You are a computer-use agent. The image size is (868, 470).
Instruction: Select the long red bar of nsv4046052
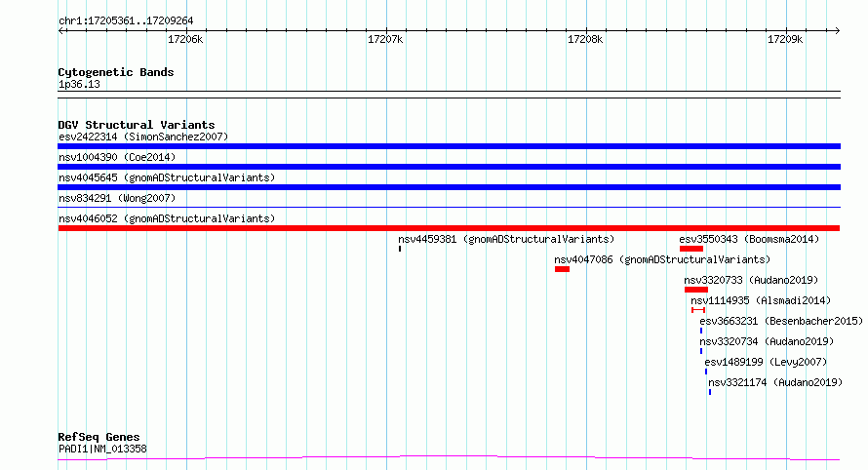click(x=449, y=228)
